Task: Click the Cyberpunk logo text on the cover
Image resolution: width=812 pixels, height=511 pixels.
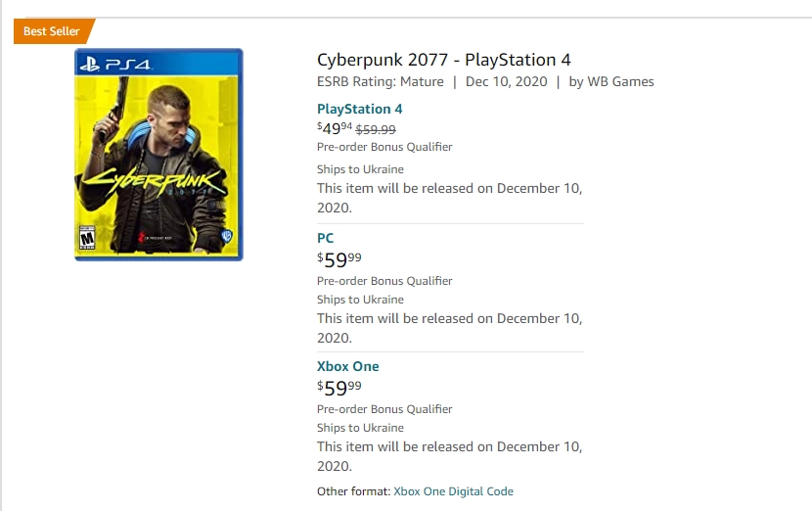Action: coord(155,181)
